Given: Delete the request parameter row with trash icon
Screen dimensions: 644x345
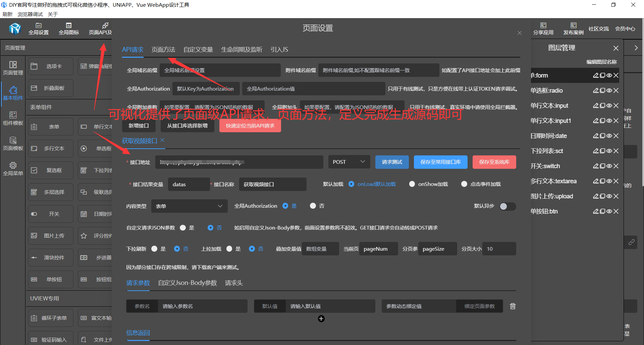Looking at the screenshot, I should pyautogui.click(x=513, y=306).
